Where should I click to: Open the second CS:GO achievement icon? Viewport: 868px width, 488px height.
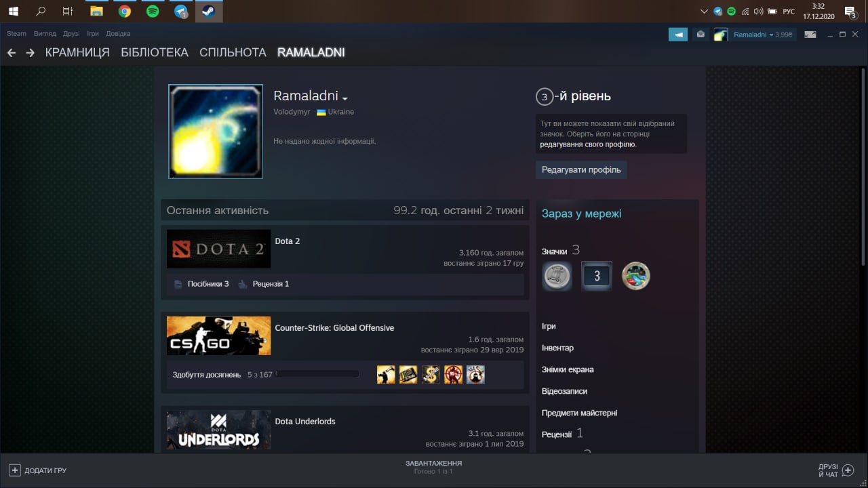[408, 374]
